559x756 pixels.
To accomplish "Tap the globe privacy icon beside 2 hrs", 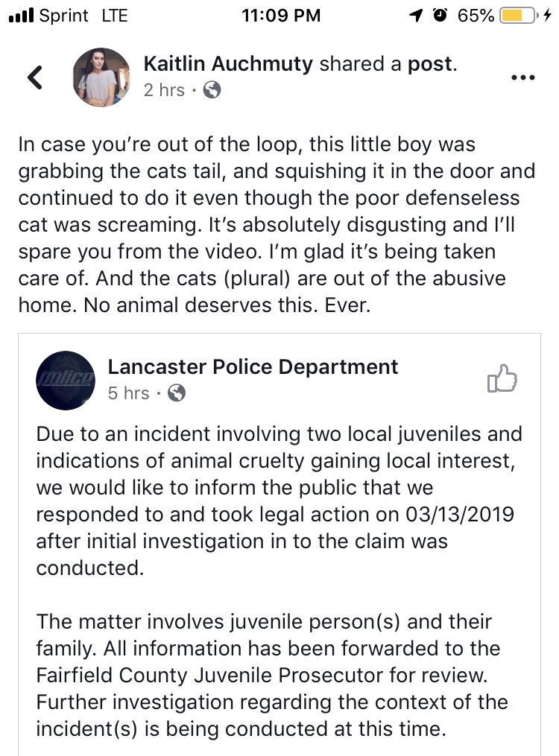I will [x=212, y=89].
